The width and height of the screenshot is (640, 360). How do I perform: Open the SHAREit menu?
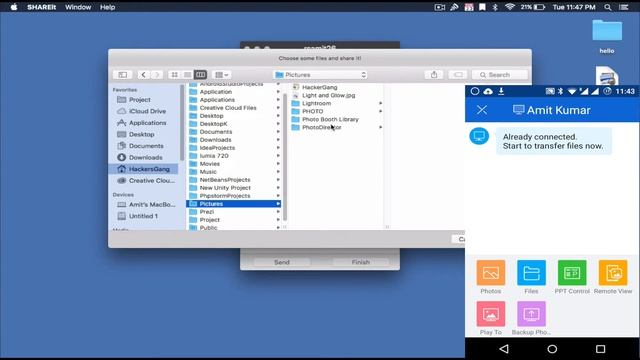pos(42,7)
